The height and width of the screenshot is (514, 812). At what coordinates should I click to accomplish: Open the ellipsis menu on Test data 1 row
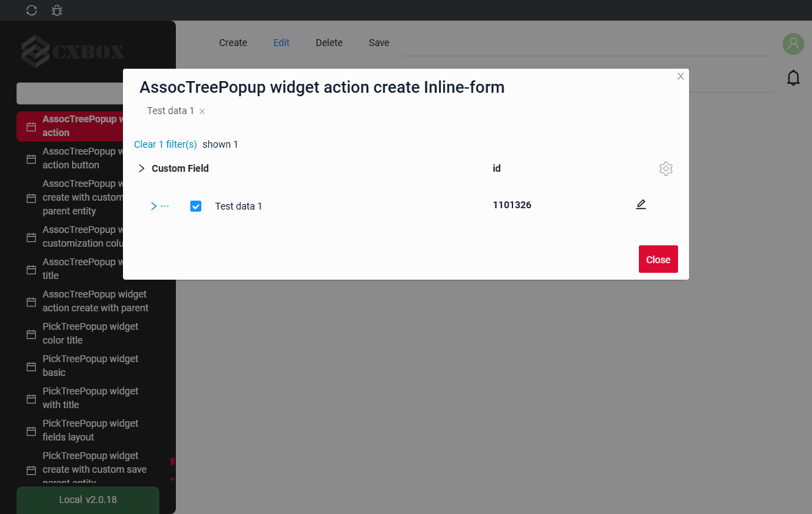[x=165, y=206]
